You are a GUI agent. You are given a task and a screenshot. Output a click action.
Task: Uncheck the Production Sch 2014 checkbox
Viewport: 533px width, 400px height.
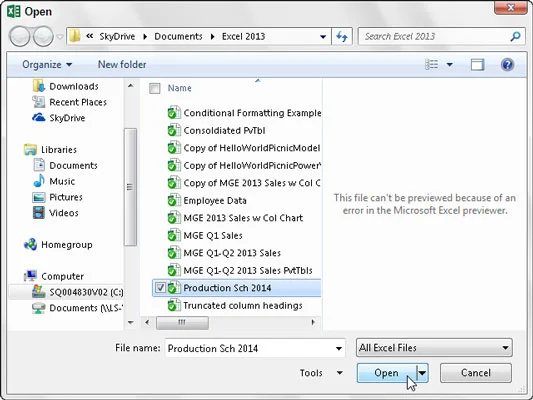point(160,288)
